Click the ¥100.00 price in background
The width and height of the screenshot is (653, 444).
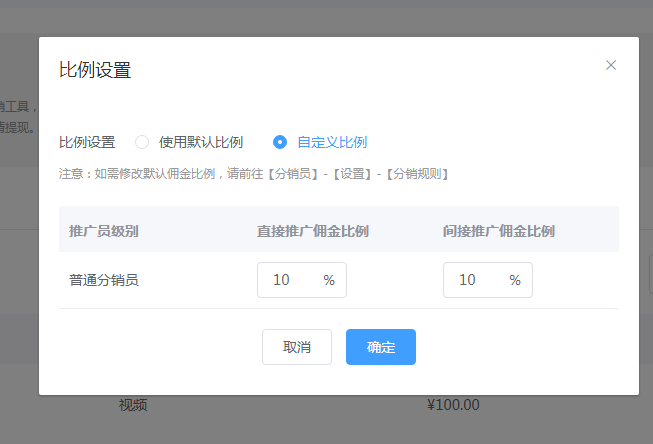coord(453,405)
